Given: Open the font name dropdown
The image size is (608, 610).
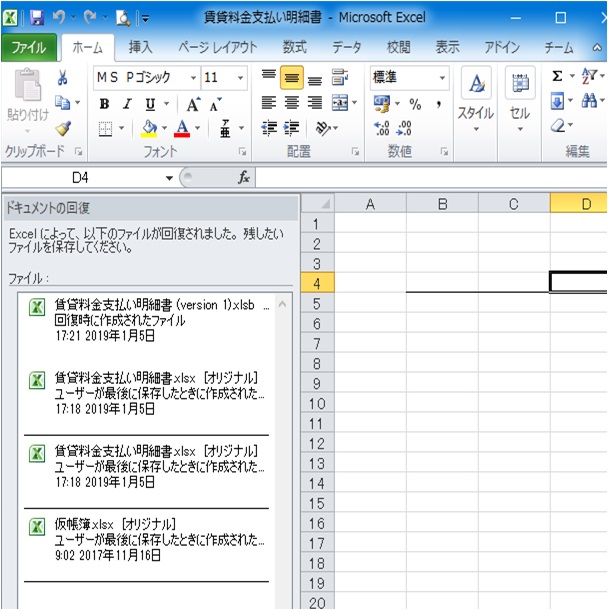Looking at the screenshot, I should (193, 78).
